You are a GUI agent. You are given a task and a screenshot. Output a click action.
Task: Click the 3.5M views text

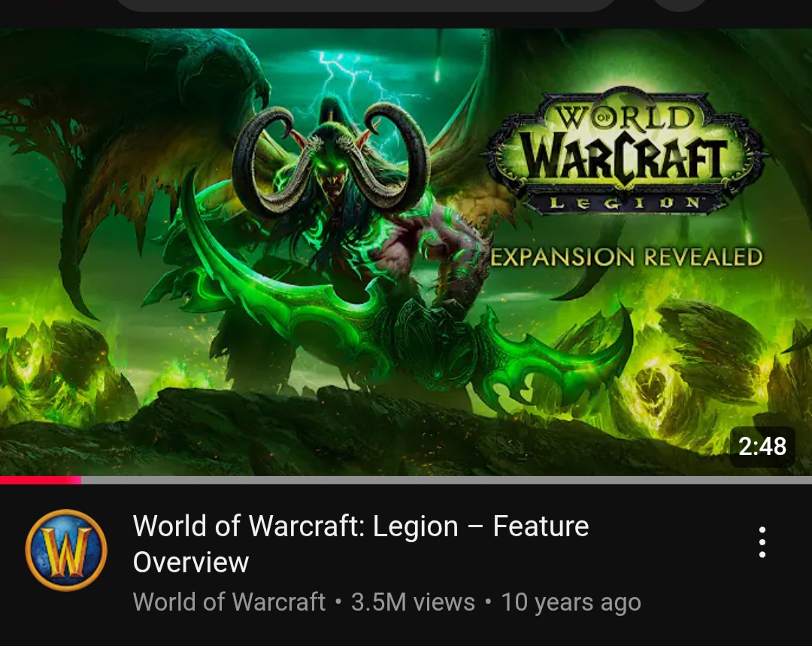(413, 602)
